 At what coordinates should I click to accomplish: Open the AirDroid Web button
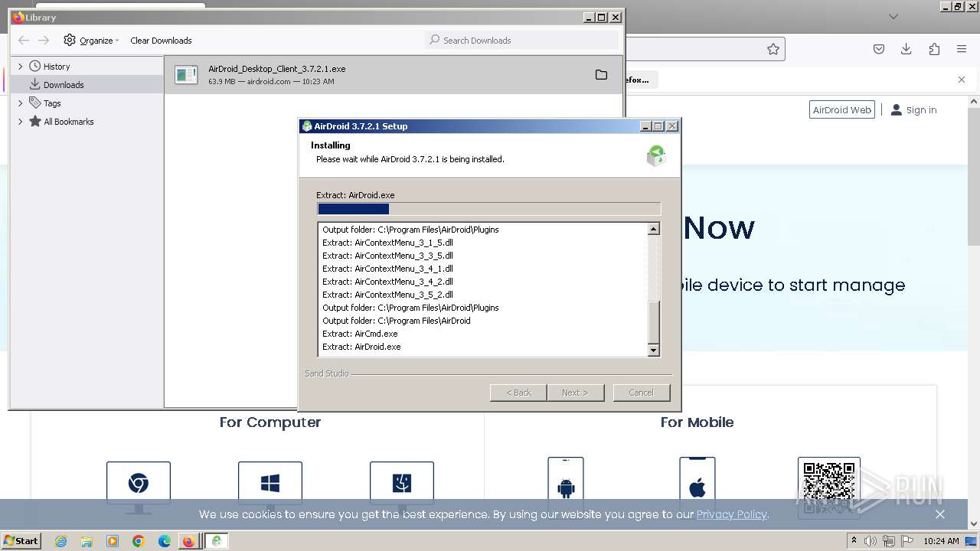[x=842, y=110]
